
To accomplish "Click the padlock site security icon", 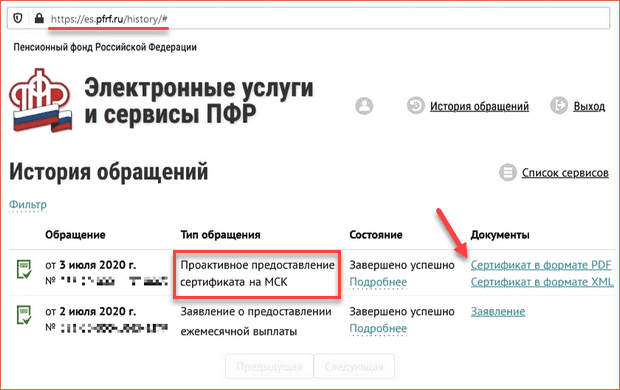I will [39, 18].
